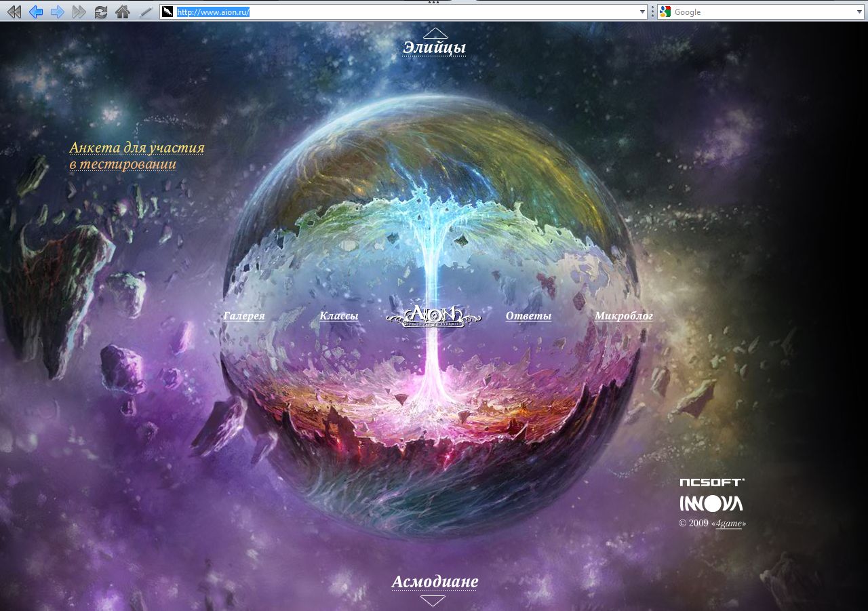Screen dimensions: 868x611
Task: Click the fast-forward double-arrow button
Action: pyautogui.click(x=79, y=12)
